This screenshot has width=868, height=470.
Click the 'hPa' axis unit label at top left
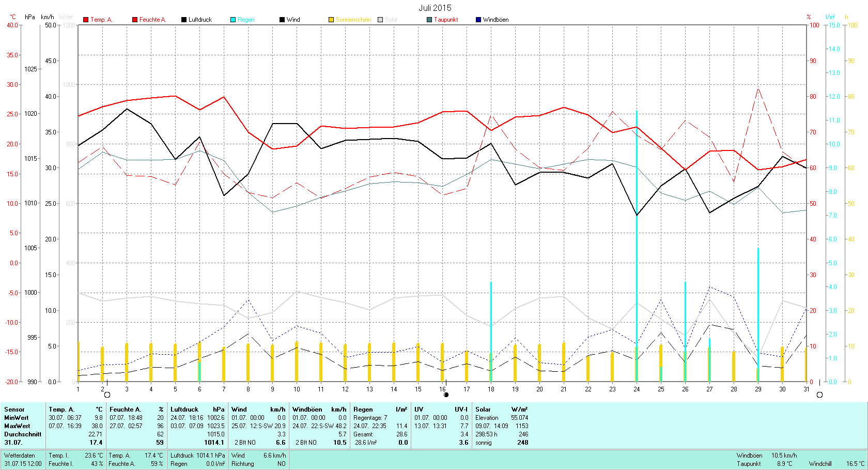click(x=30, y=17)
